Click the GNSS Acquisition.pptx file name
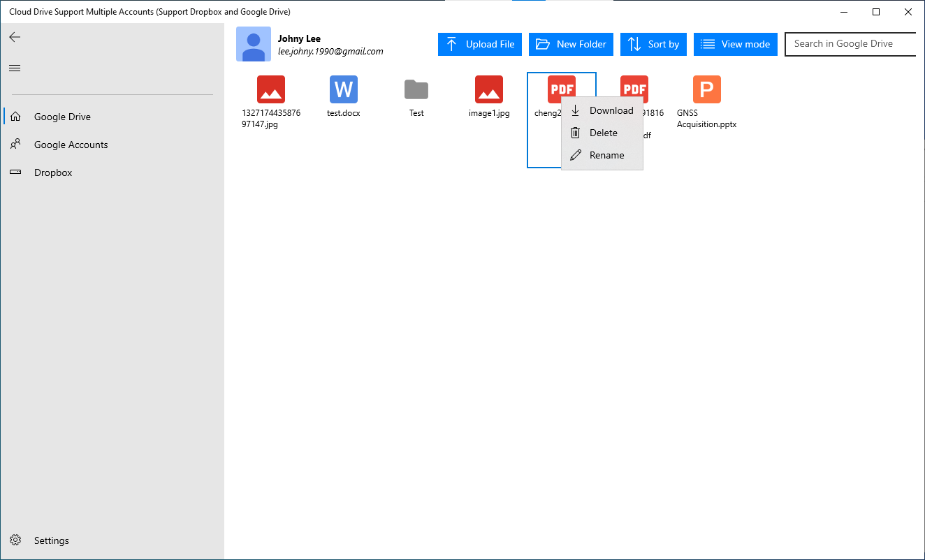The height and width of the screenshot is (560, 925). 707,119
